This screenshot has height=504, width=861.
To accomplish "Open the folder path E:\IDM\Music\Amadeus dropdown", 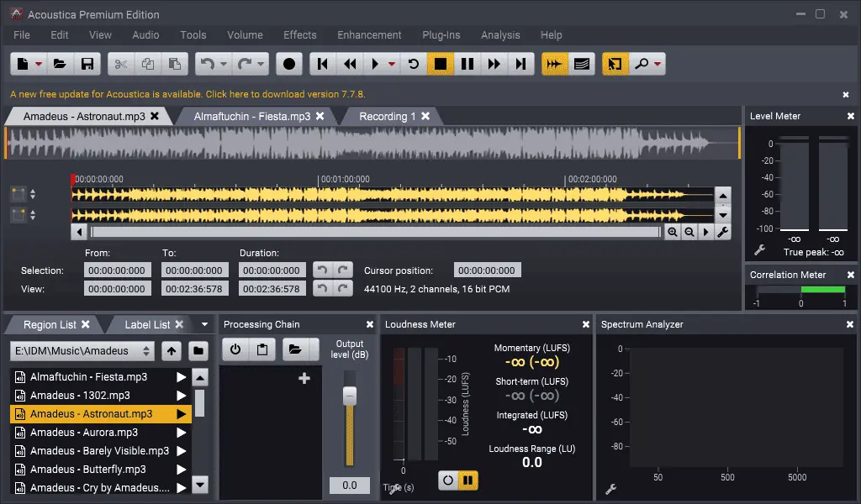I will pos(82,351).
